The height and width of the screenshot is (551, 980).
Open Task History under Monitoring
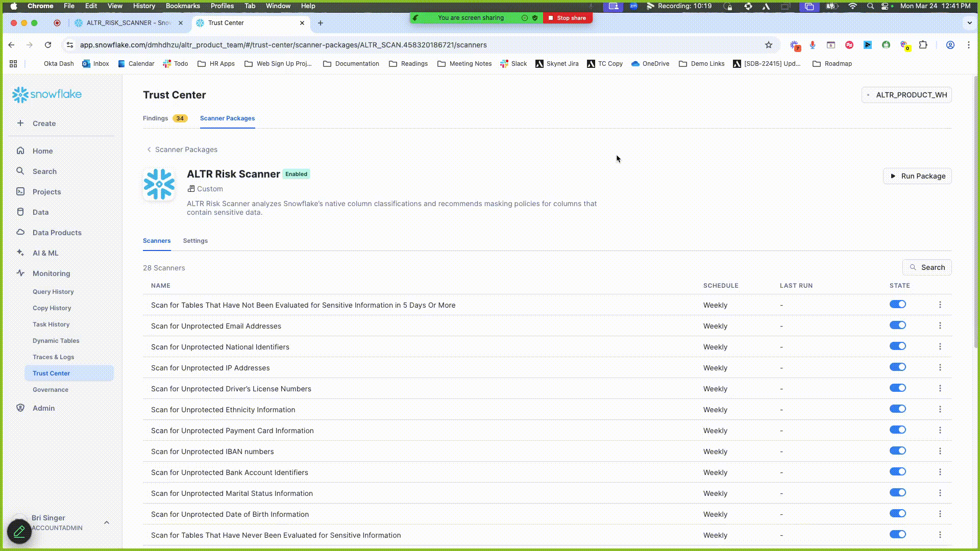point(51,324)
